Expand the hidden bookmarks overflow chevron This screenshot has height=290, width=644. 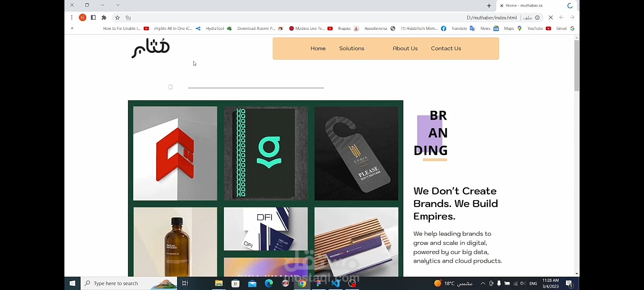pyautogui.click(x=72, y=28)
